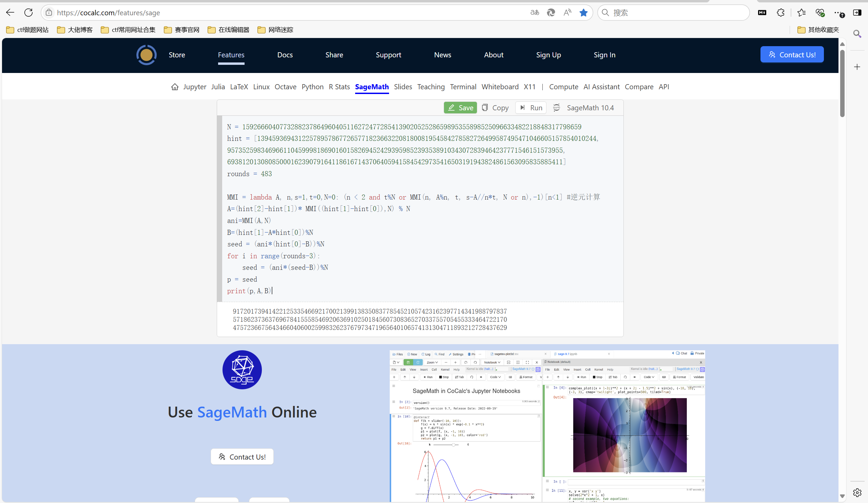Click the green Save button

[460, 108]
